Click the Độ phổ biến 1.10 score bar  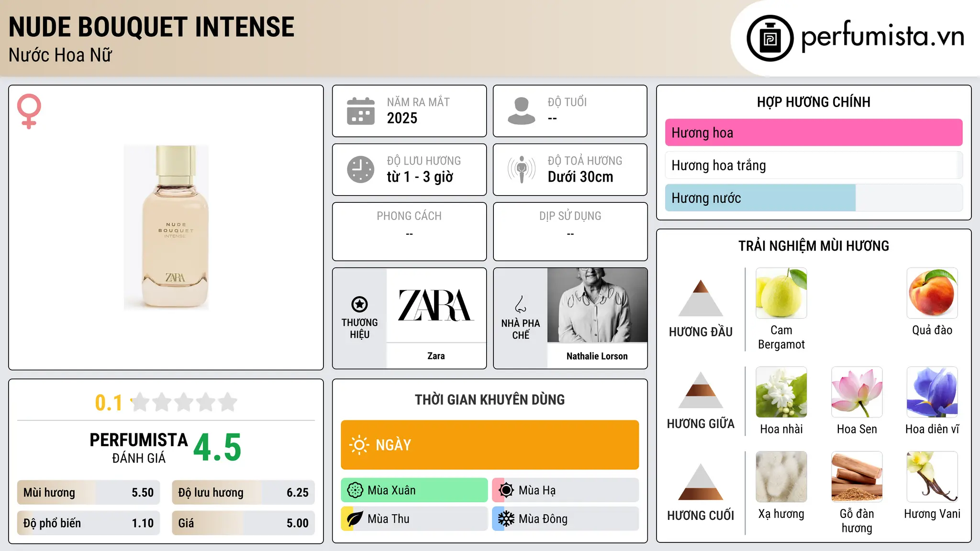click(x=89, y=523)
